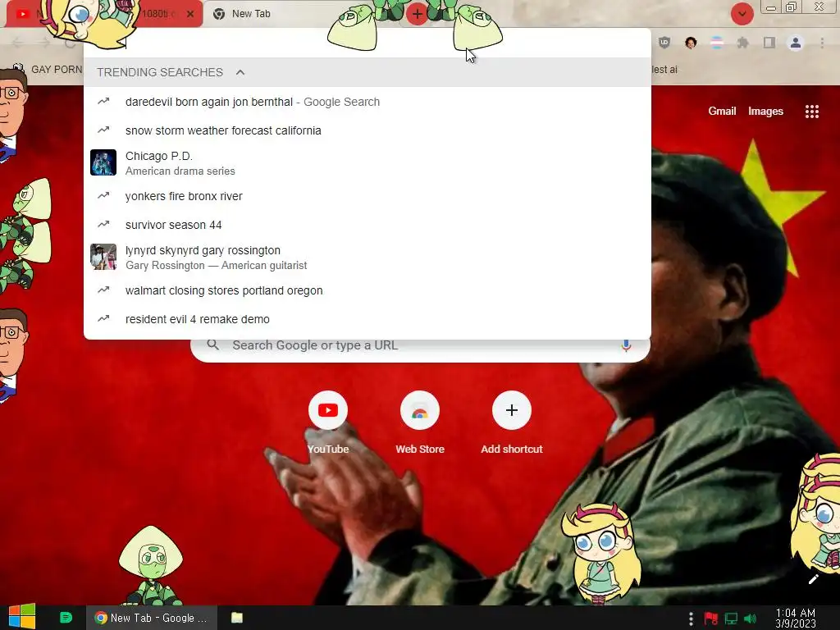
Task: Toggle the browser side panel
Action: (769, 43)
